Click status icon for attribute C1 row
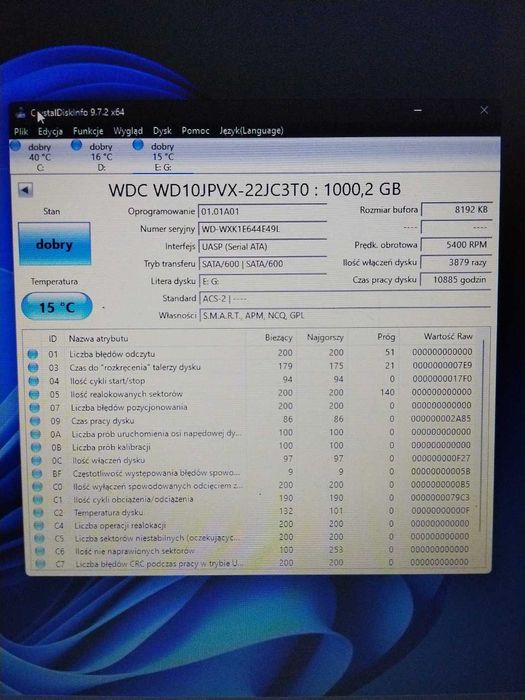This screenshot has width=525, height=700. click(x=38, y=500)
